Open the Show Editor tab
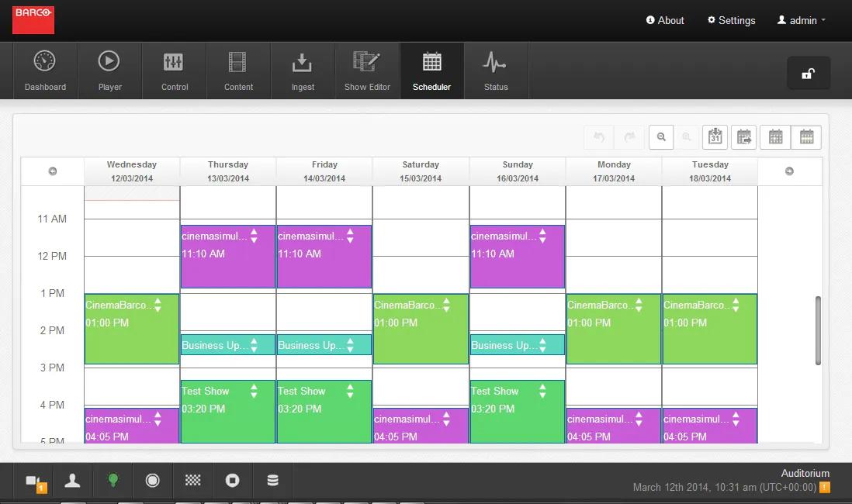Image resolution: width=852 pixels, height=504 pixels. point(367,71)
